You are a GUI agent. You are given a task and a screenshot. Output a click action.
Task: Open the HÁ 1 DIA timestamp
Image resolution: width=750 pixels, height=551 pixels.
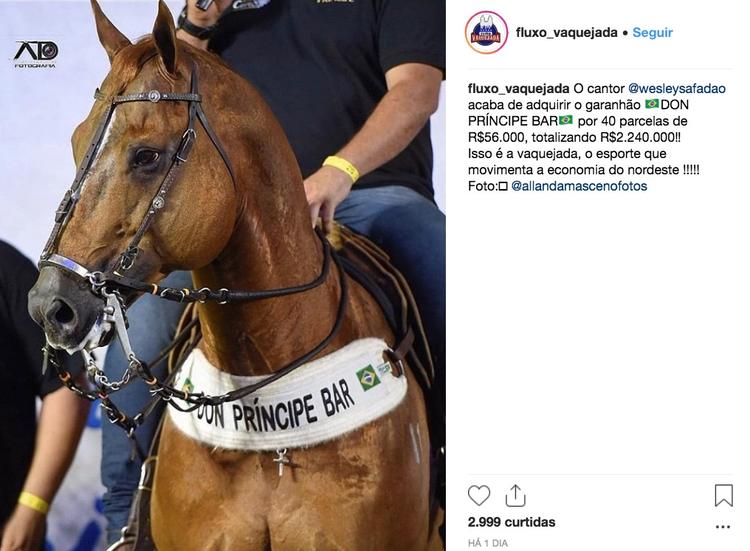[x=488, y=543]
